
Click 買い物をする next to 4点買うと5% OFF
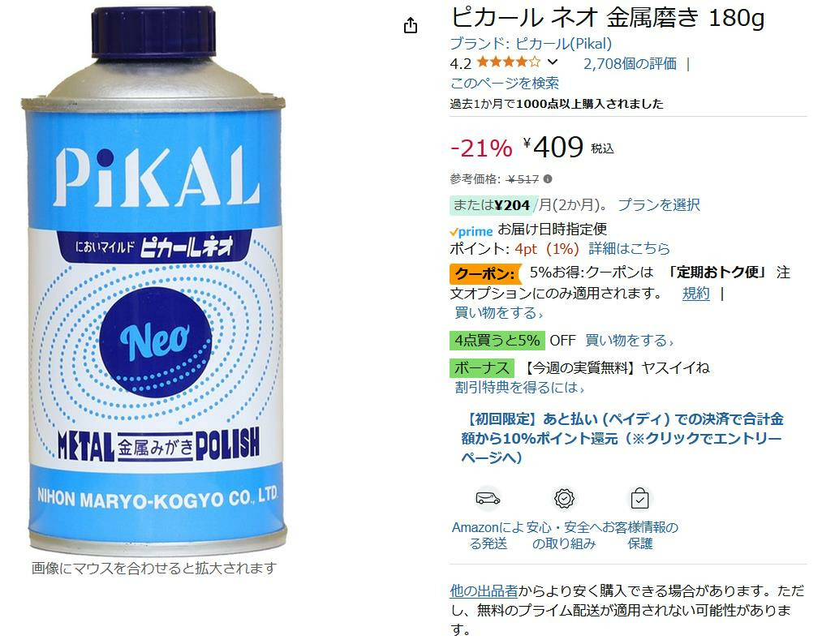[629, 341]
